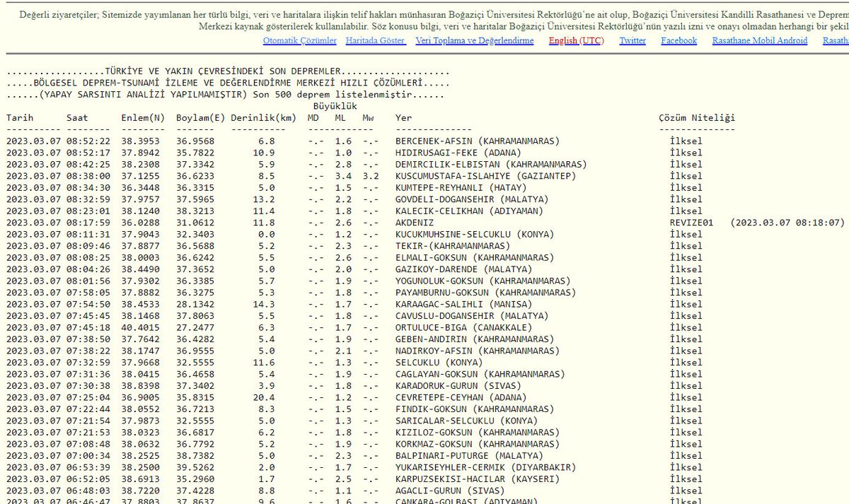Click the Haritada Göster link
The image size is (849, 504).
pos(375,41)
